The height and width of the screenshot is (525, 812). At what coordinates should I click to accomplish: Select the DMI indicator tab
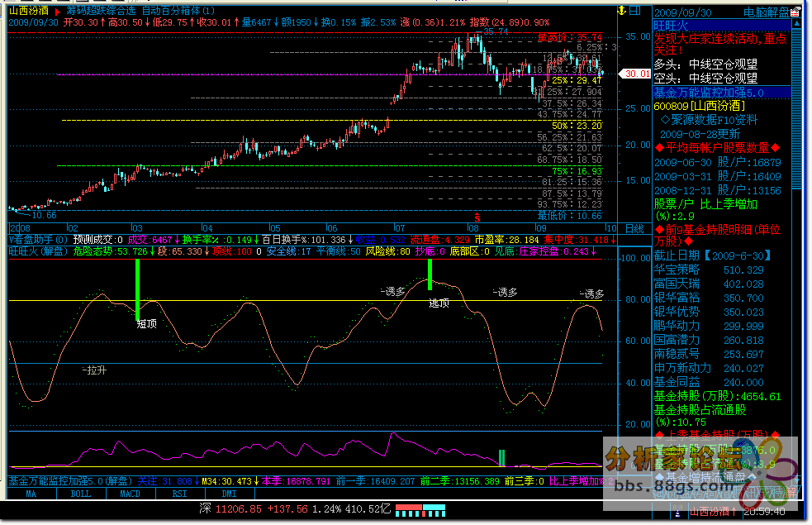(x=229, y=494)
